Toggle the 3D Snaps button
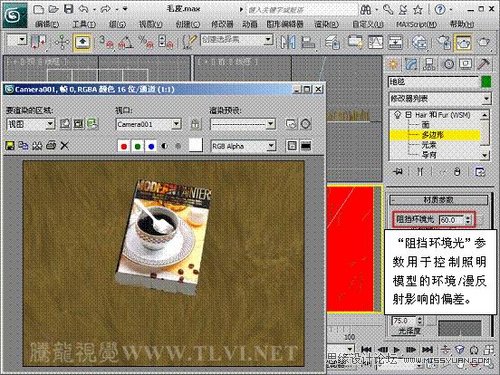The height and width of the screenshot is (375, 500). pyautogui.click(x=106, y=42)
